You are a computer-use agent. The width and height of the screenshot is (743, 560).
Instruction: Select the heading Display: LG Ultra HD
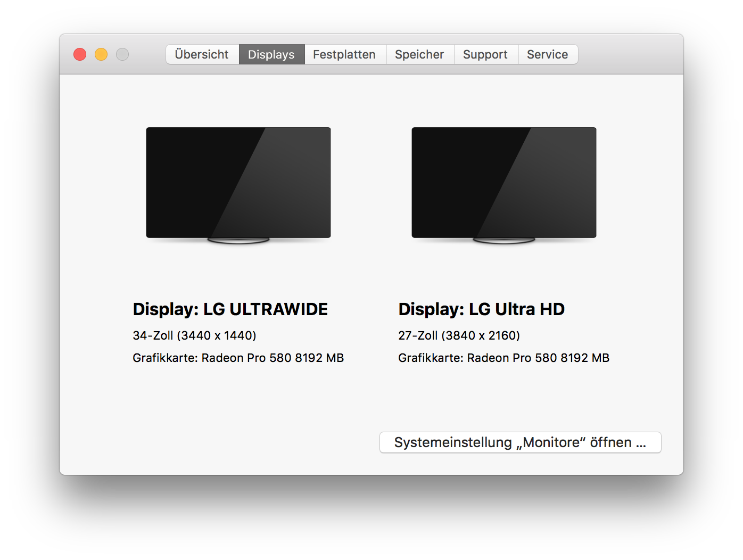tap(482, 309)
